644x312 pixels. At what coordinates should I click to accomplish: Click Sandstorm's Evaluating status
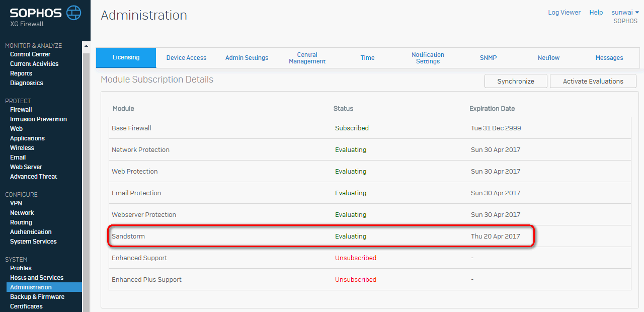point(351,237)
